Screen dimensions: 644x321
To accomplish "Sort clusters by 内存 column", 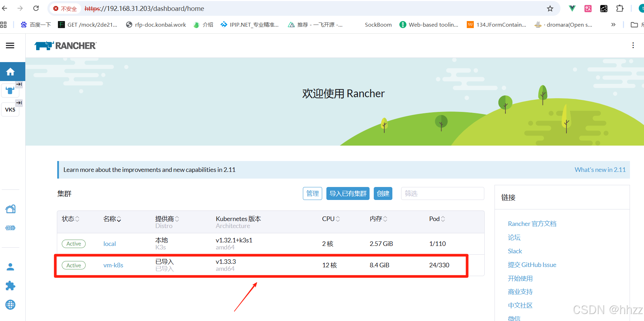I will (378, 219).
